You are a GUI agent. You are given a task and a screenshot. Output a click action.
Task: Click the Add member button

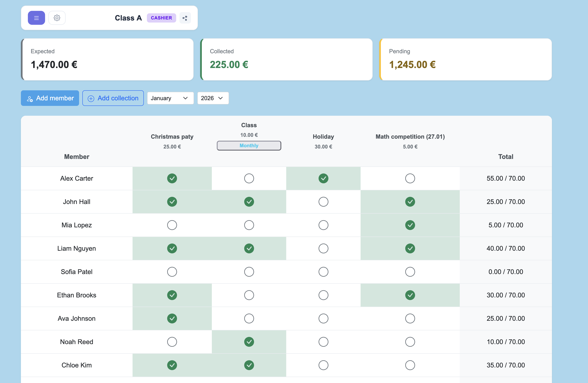[x=50, y=98]
